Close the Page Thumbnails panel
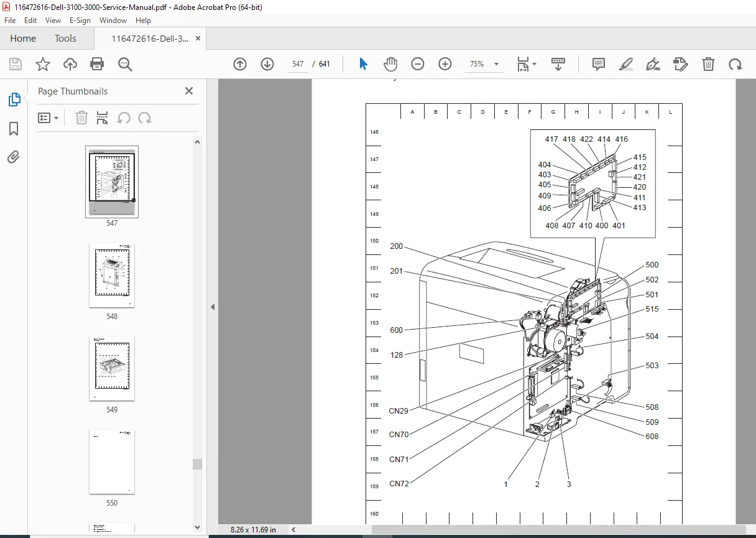Viewport: 756px width, 538px height. tap(189, 91)
